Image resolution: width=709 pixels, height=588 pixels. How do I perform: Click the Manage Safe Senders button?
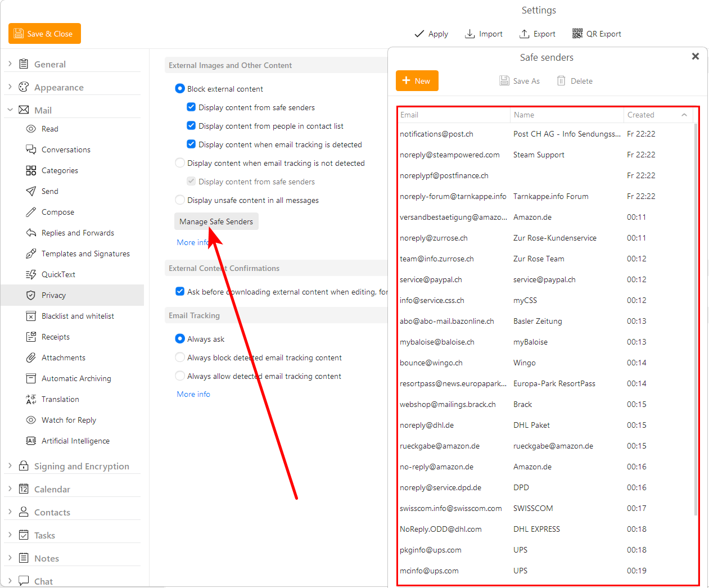216,221
